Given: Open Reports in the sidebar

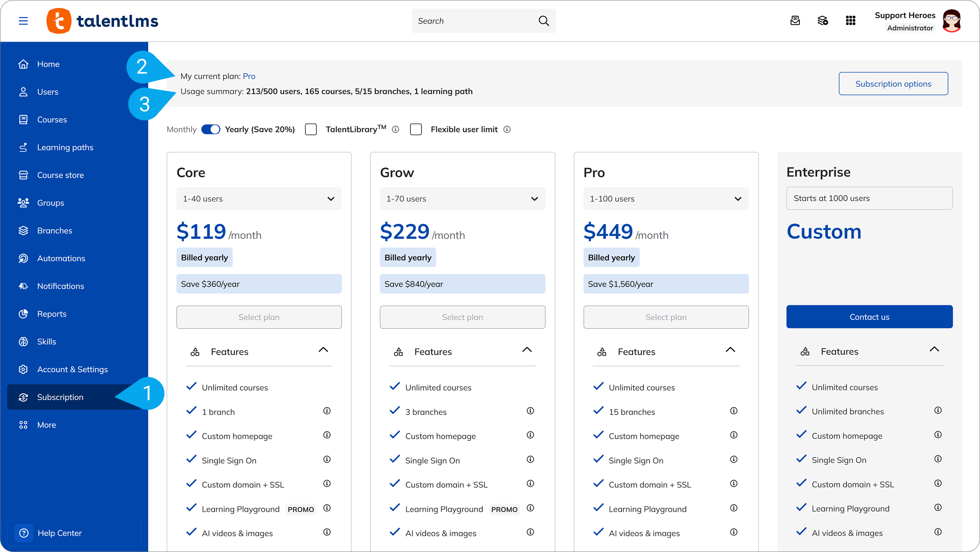Looking at the screenshot, I should 74,314.
